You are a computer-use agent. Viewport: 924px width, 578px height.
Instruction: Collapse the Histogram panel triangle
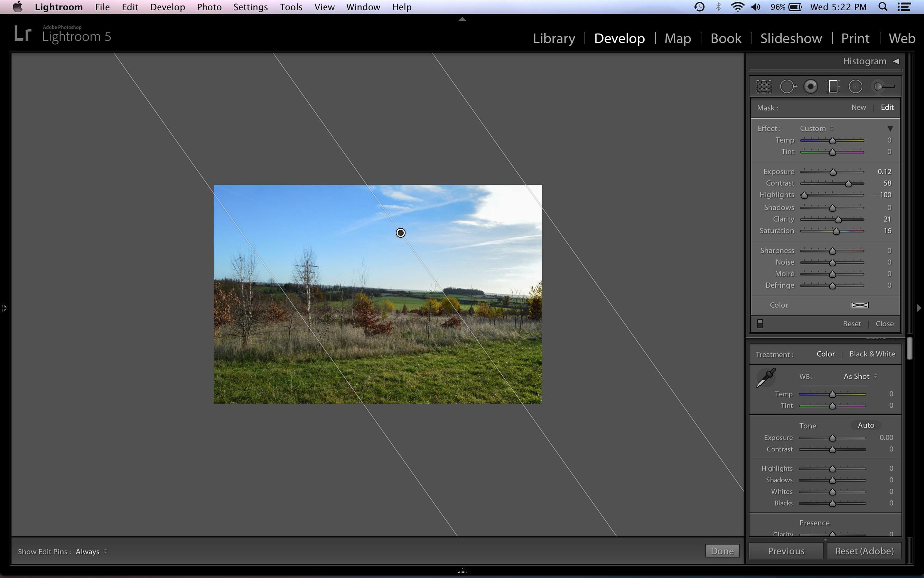coord(896,61)
